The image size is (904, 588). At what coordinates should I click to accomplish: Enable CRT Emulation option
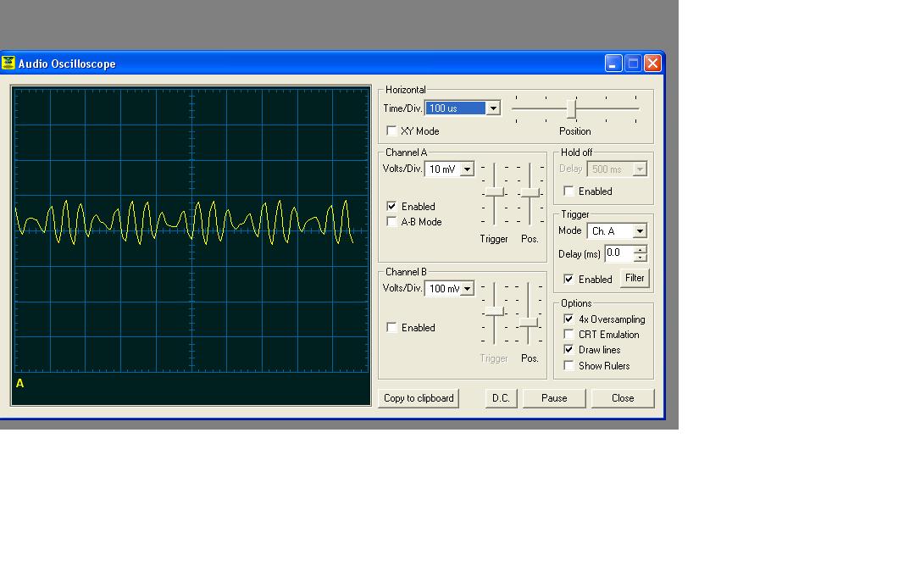point(568,335)
